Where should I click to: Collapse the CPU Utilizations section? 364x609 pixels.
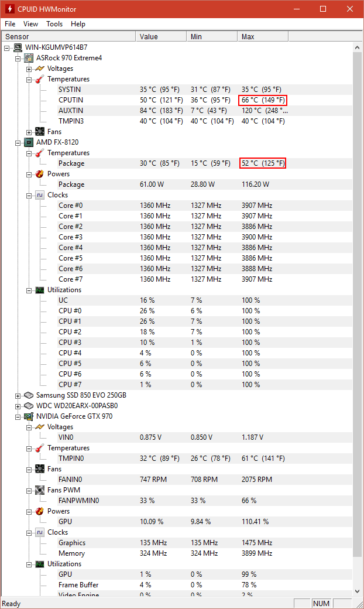pyautogui.click(x=29, y=290)
